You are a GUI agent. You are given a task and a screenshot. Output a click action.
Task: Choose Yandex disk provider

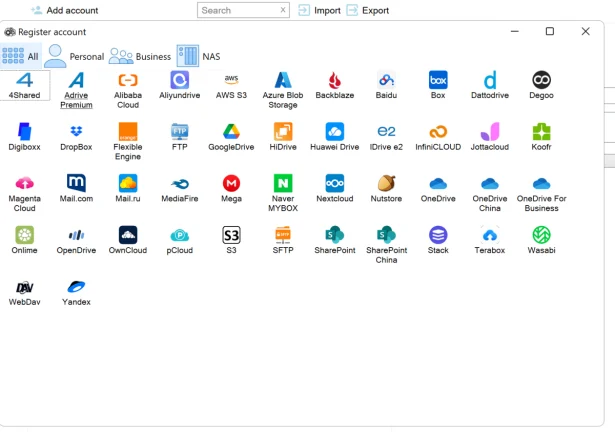click(76, 292)
